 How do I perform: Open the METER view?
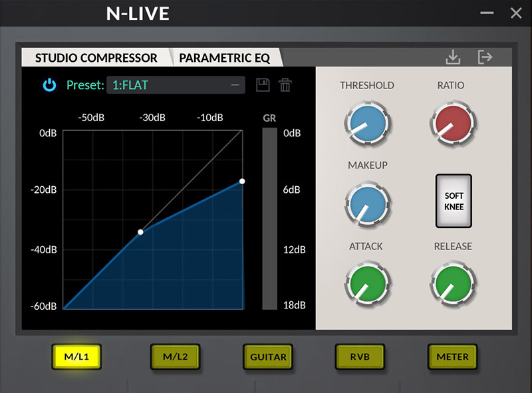(x=452, y=356)
